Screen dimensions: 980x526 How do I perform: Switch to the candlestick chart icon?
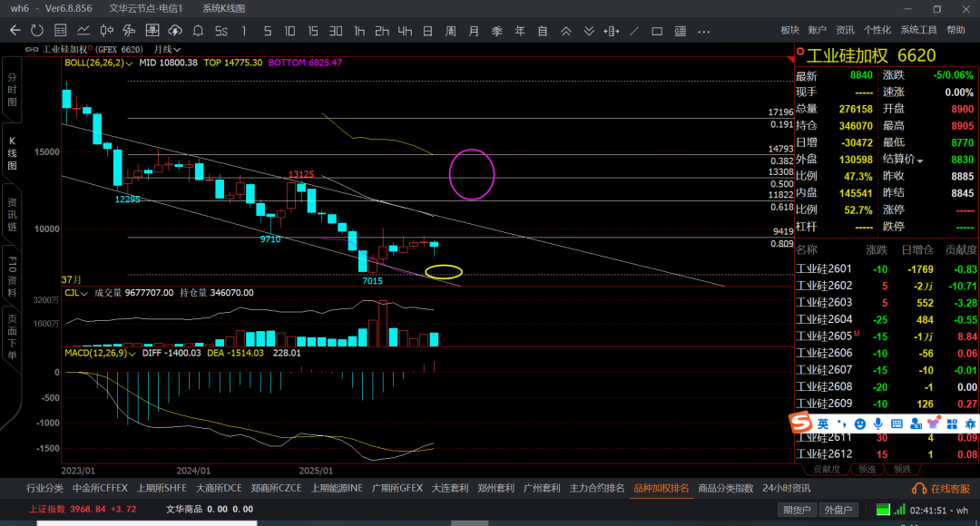(107, 31)
